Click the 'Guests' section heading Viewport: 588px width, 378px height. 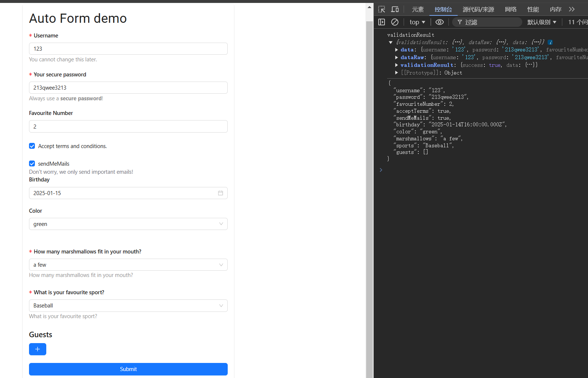(x=40, y=335)
